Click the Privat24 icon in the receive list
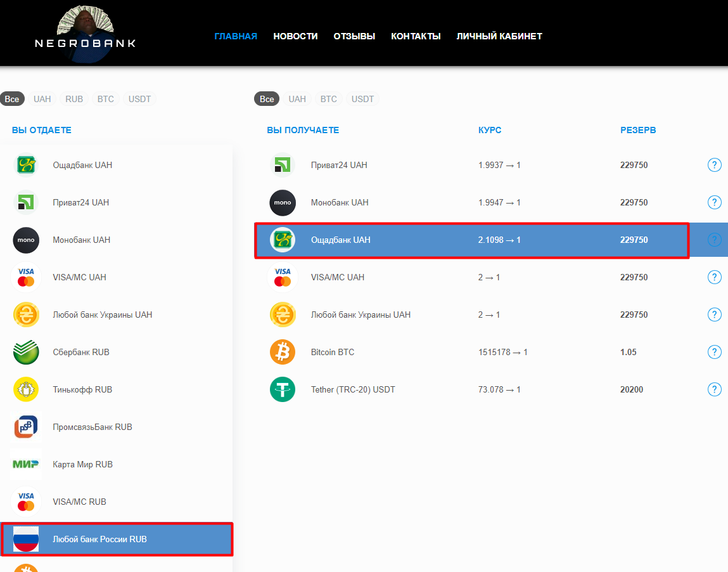 pos(283,165)
